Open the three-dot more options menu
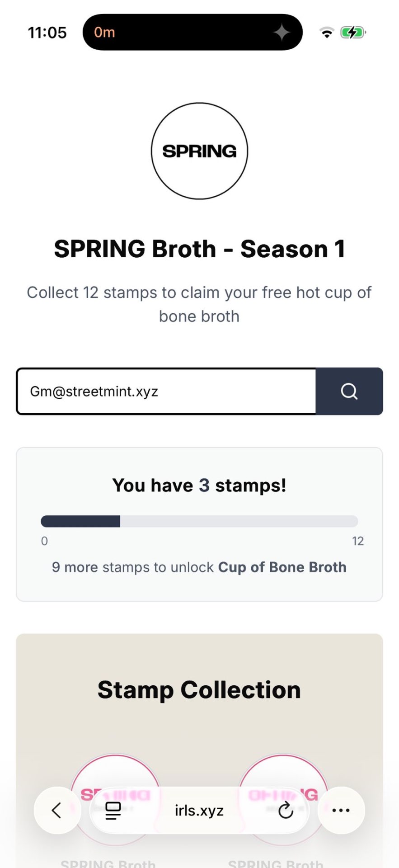 tap(341, 810)
